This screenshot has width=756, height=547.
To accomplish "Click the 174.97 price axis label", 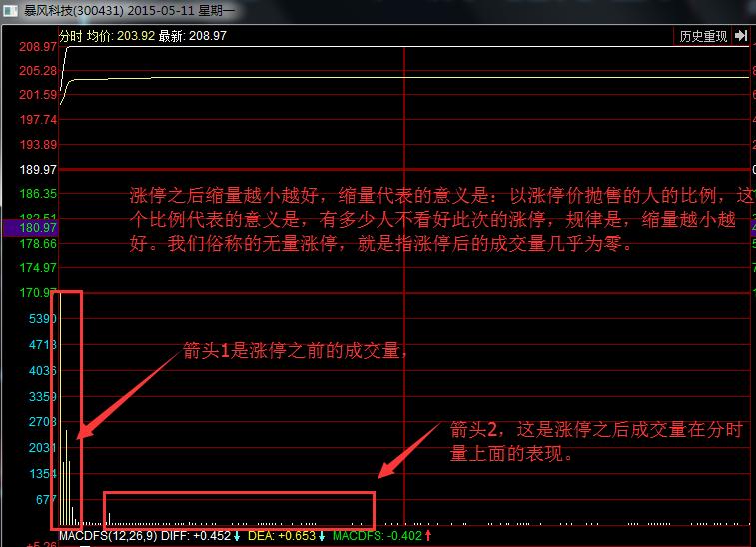I will 38,268.
